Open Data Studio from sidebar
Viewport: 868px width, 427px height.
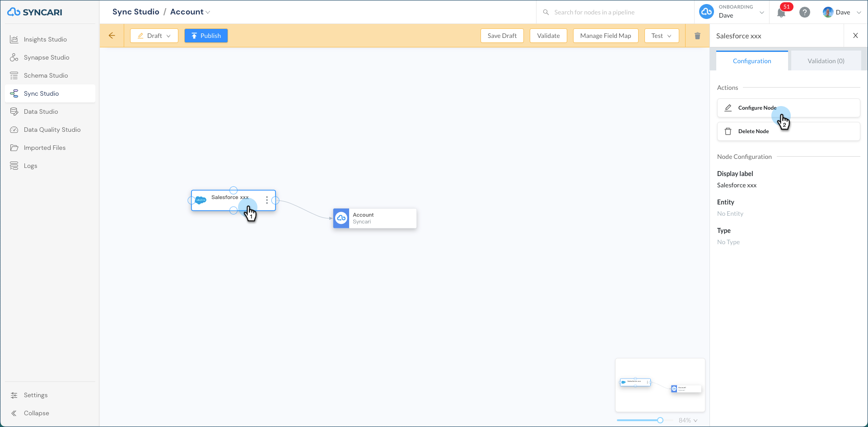click(x=50, y=111)
